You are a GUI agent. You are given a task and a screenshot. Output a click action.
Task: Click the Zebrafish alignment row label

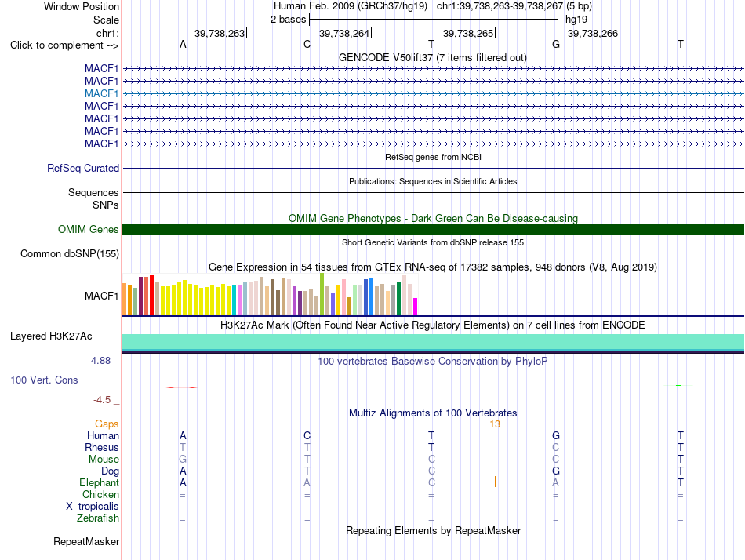tap(98, 518)
